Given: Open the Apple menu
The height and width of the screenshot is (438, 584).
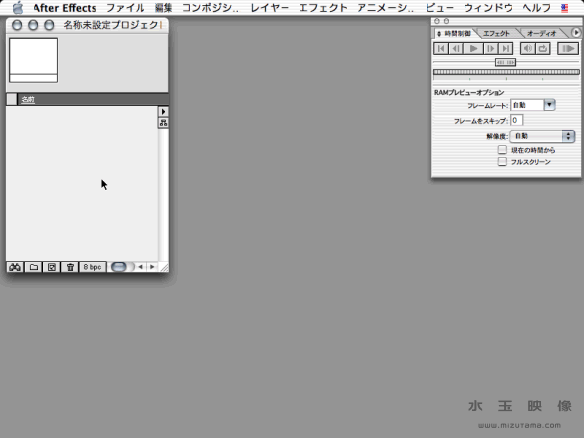Looking at the screenshot, I should coord(18,8).
